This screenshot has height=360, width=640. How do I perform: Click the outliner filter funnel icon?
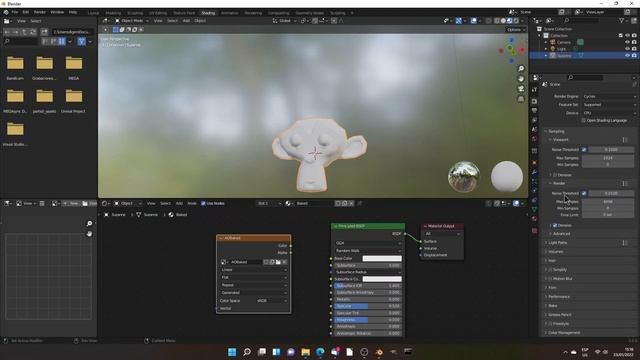tap(622, 20)
